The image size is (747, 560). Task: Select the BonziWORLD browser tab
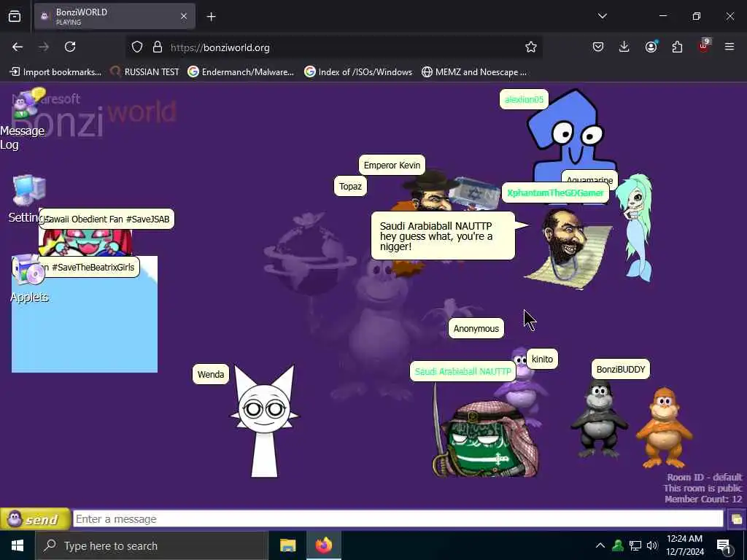tap(115, 17)
